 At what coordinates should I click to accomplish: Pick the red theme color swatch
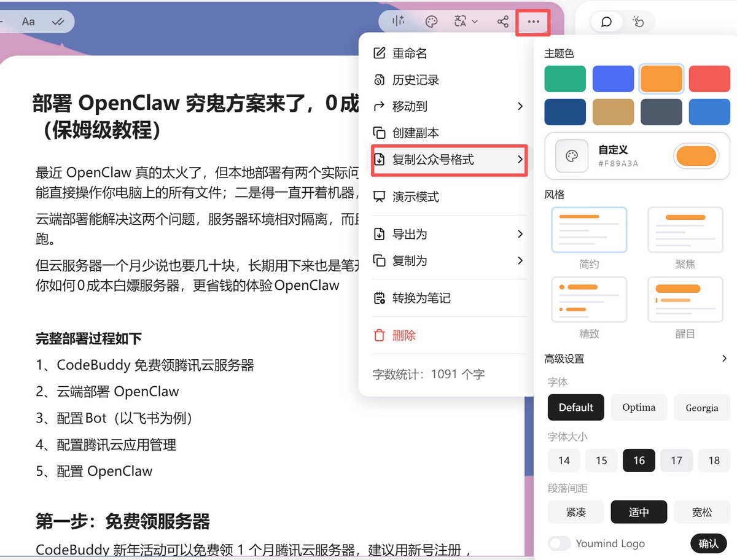pyautogui.click(x=709, y=79)
